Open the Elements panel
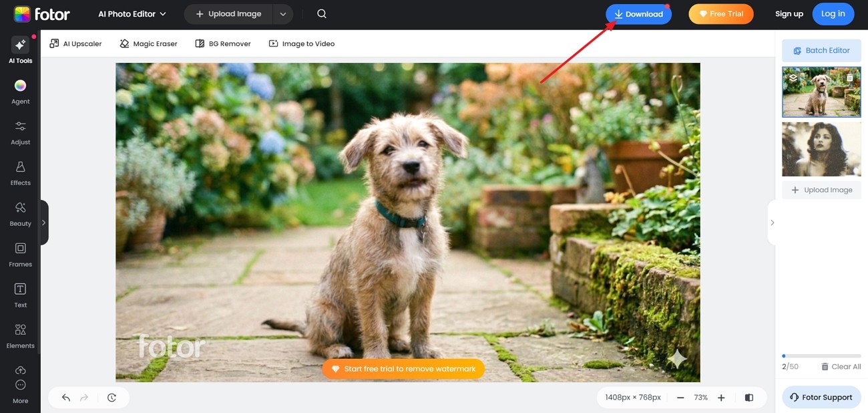This screenshot has width=868, height=413. coord(20,336)
